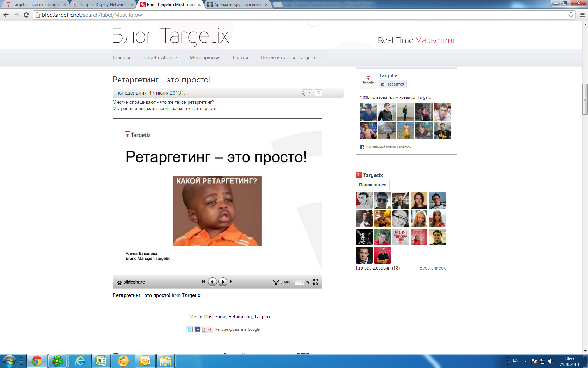Open the new tab button

click(278, 5)
